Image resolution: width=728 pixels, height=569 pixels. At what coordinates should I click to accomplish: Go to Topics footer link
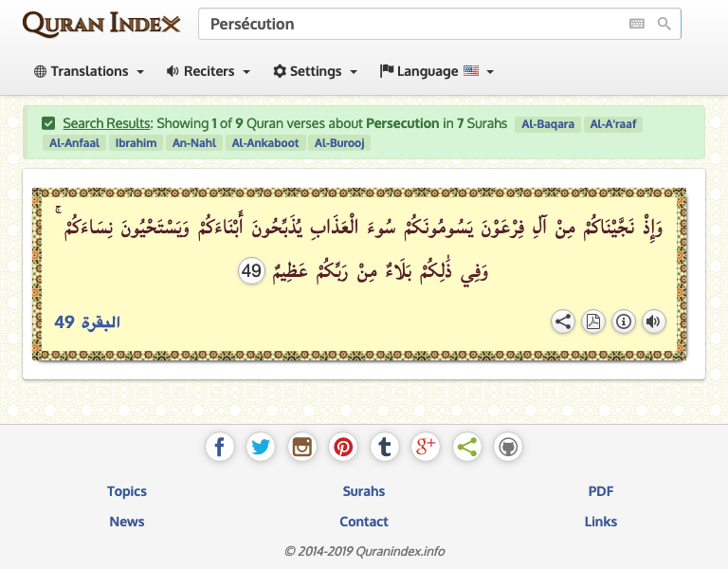click(x=127, y=491)
